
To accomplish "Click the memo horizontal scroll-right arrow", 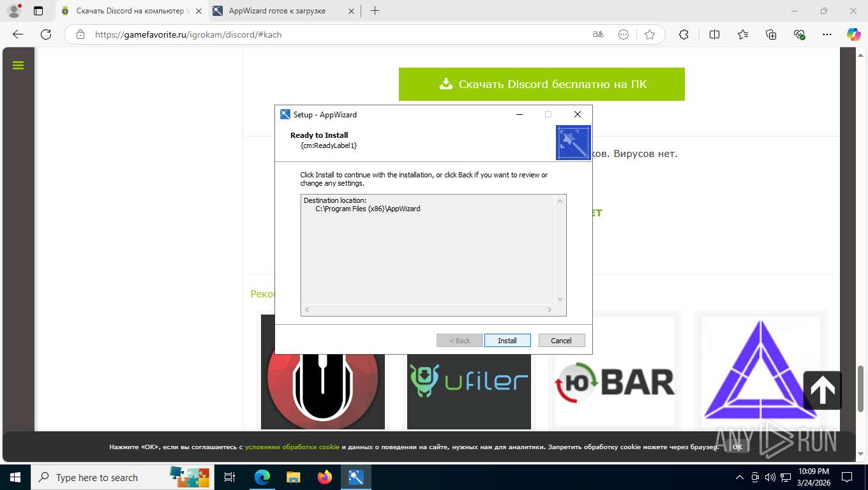I will (549, 310).
